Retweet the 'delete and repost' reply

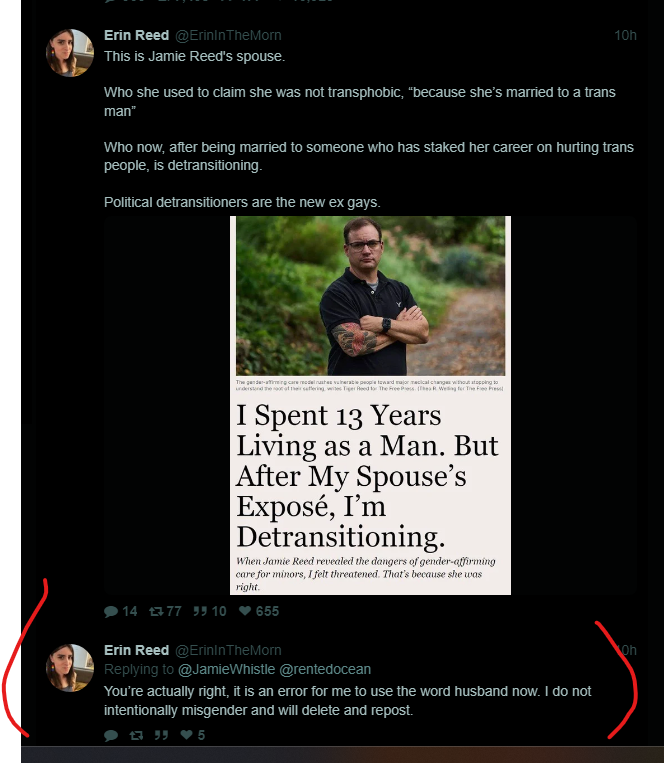click(137, 735)
